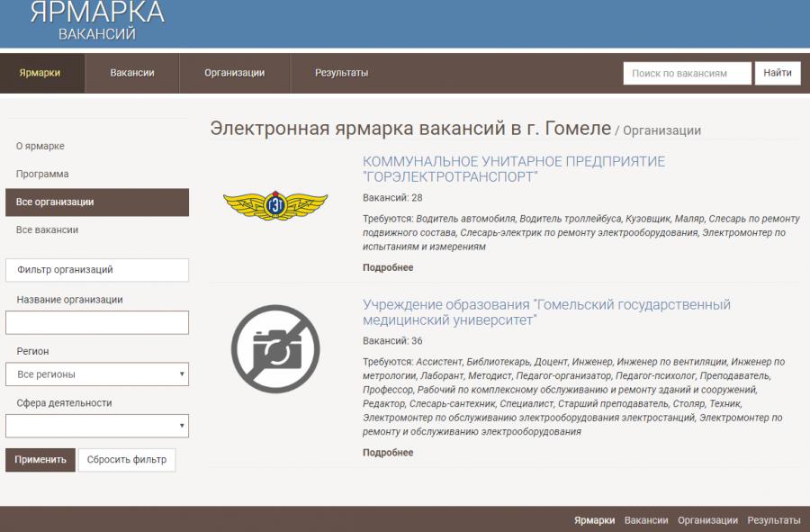Focus the Название организации input field
The height and width of the screenshot is (532, 810).
[97, 323]
